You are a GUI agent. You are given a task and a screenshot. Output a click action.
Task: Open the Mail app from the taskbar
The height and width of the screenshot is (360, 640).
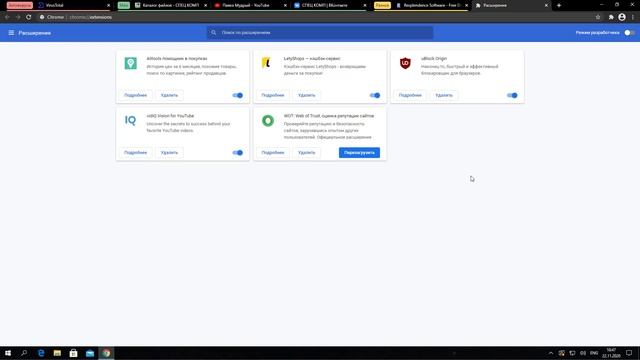[90, 353]
